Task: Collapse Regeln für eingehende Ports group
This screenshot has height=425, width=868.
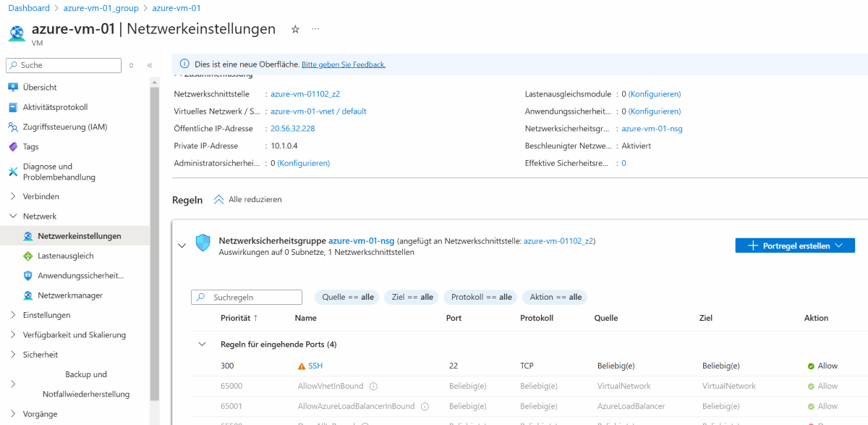Action: click(x=203, y=345)
